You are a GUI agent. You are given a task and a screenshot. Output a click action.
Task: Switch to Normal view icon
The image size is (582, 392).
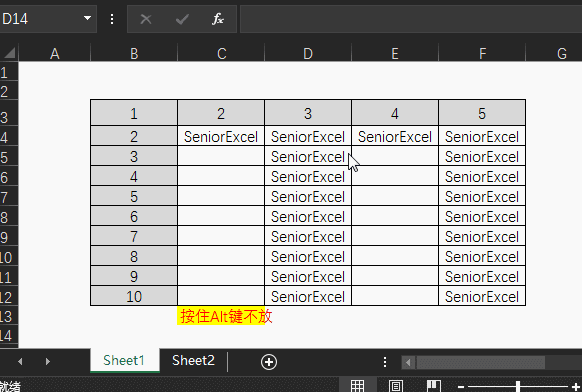point(358,386)
